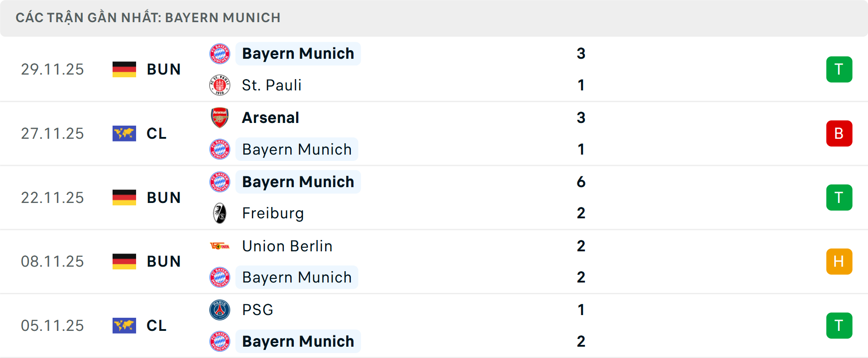
Task: Select the St. Pauli club logo
Action: click(220, 85)
